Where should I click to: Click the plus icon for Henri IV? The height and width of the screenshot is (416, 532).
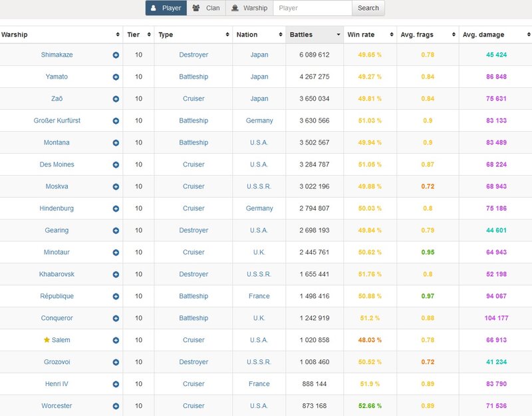(116, 384)
